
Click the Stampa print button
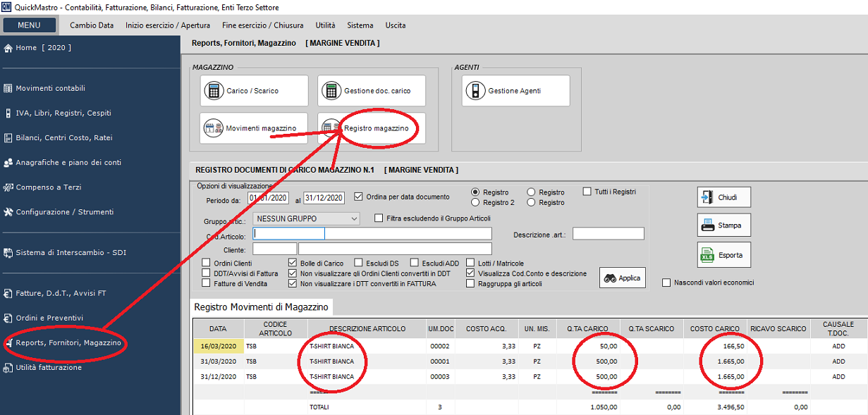tap(724, 225)
